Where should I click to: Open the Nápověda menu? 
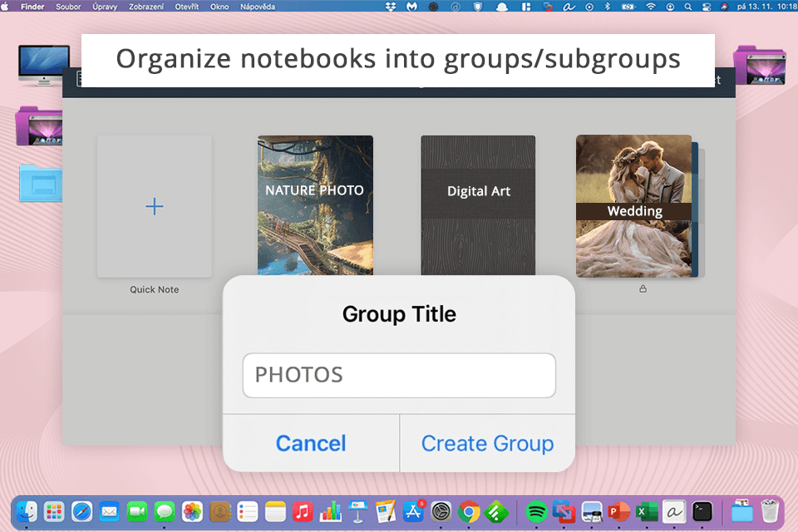[257, 6]
